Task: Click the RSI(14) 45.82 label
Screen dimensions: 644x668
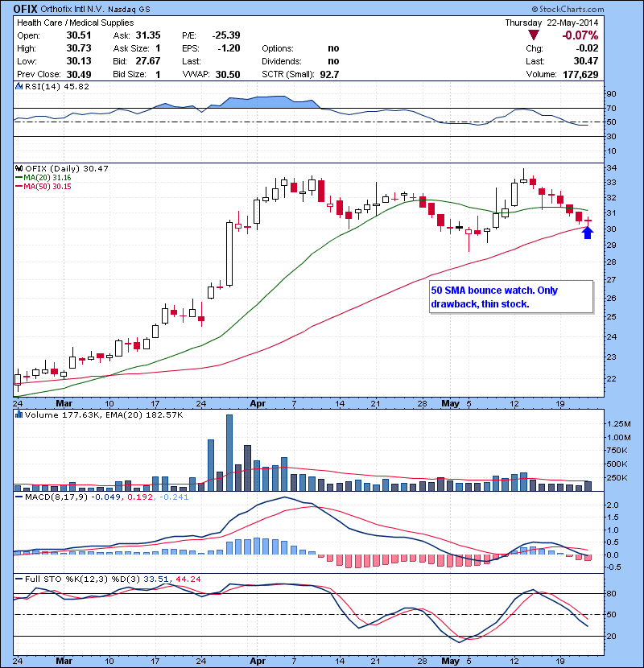Action: tap(57, 86)
